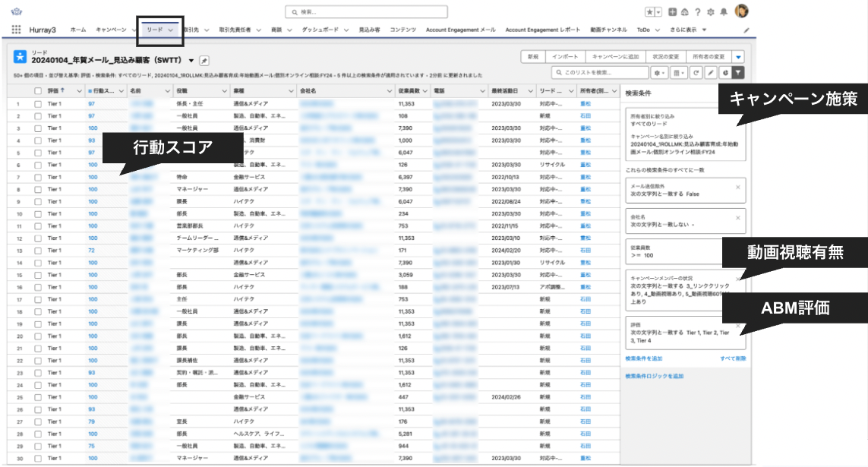Refresh the list view with the refresh icon

point(696,74)
